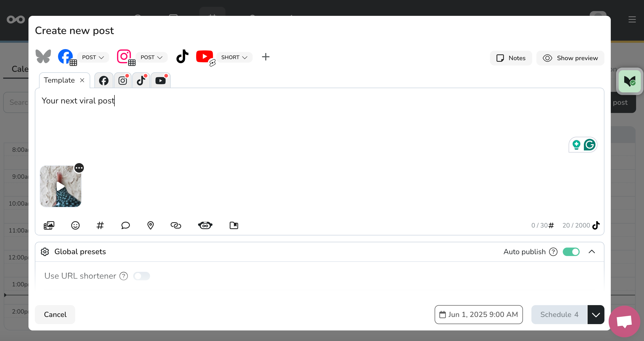Open the hashtag manager

100,225
